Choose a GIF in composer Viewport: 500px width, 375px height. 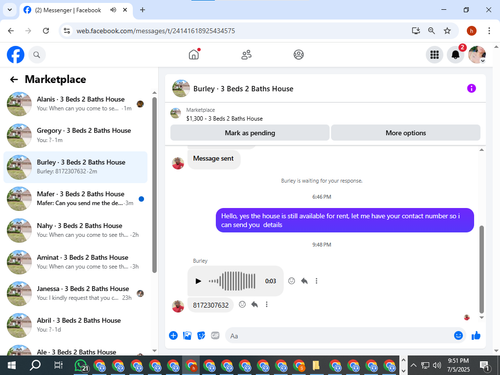pyautogui.click(x=215, y=335)
